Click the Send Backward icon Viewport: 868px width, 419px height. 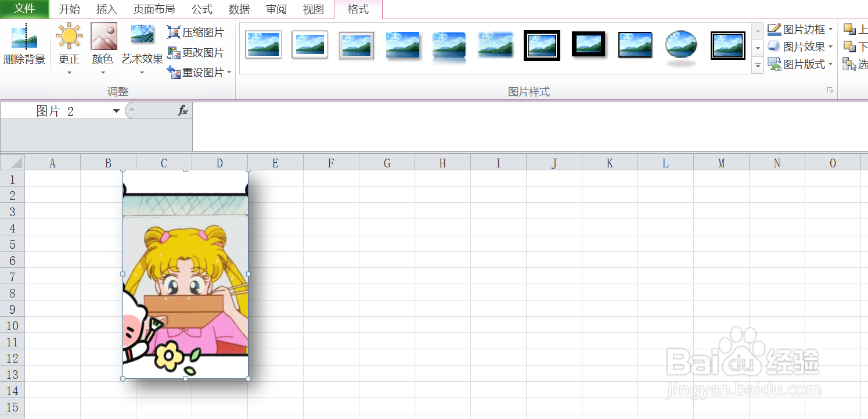[x=849, y=46]
